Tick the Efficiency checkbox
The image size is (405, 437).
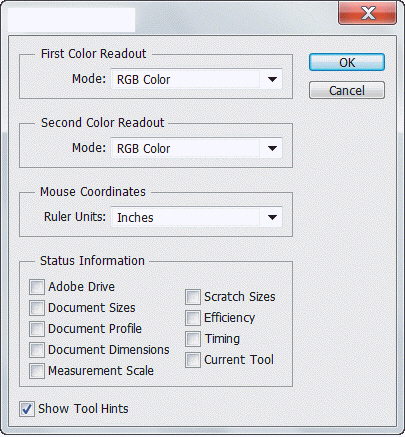[193, 318]
